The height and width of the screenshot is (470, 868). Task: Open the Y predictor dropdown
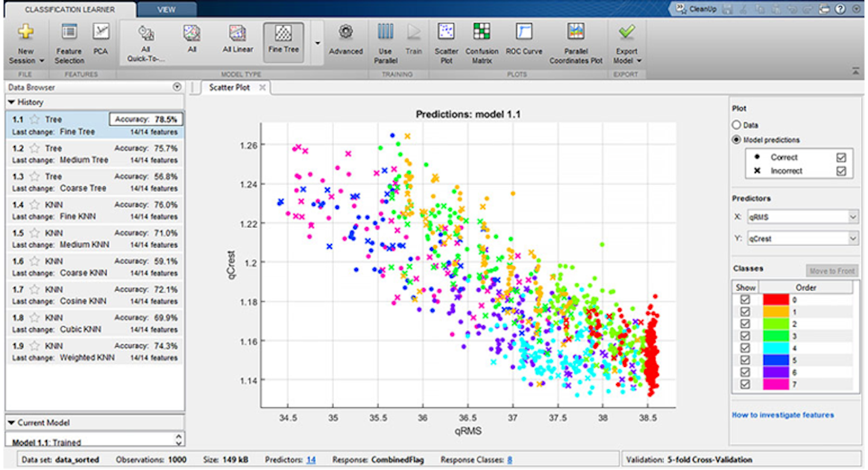852,239
